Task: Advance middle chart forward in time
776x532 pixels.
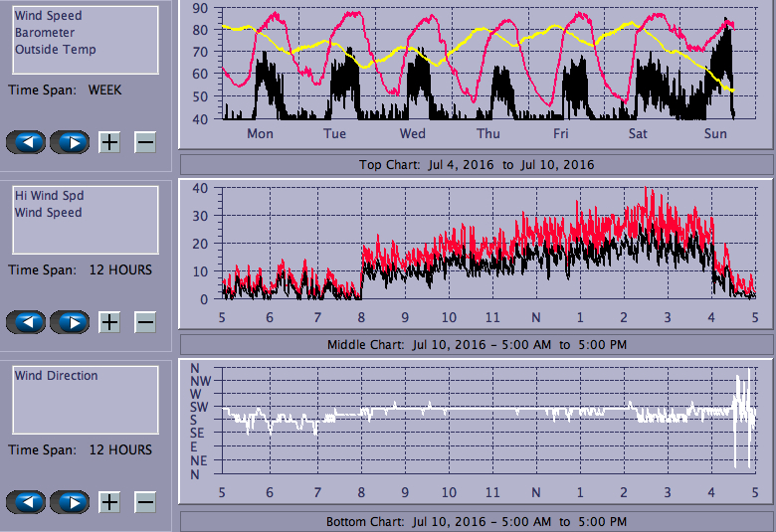Action: coord(70,322)
